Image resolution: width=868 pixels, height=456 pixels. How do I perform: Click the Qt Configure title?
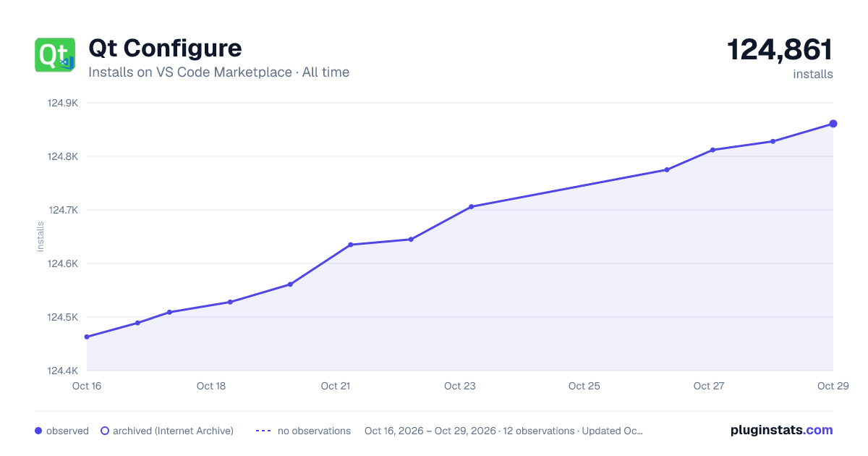(x=165, y=48)
